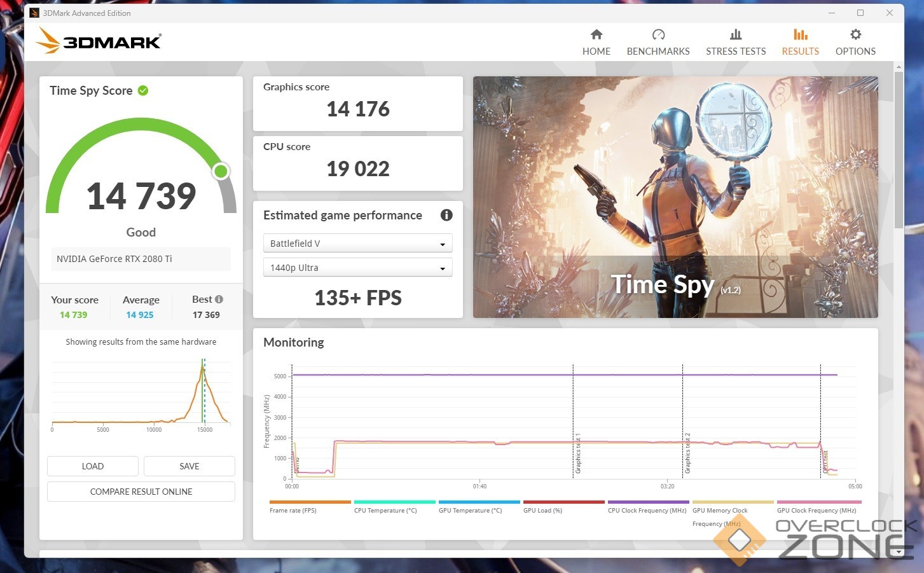Toggle Frame rate (FPS) legend in chart
Image resolution: width=924 pixels, height=573 pixels.
point(293,510)
